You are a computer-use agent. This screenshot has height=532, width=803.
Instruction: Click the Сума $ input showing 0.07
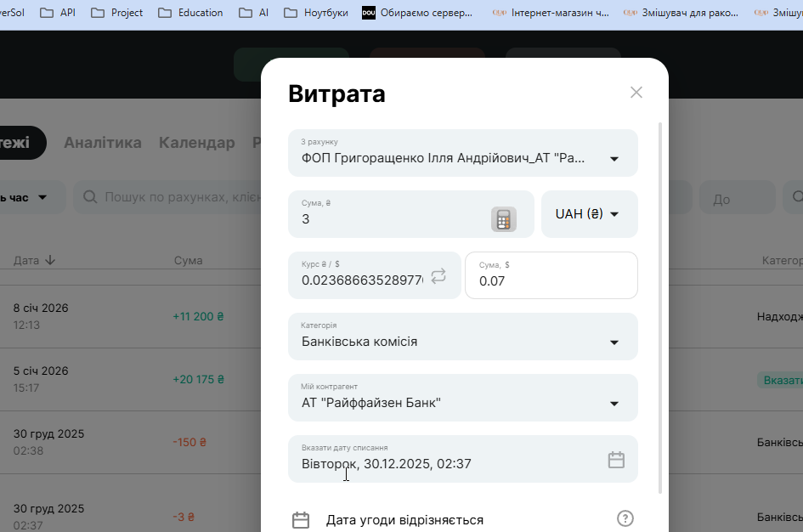pyautogui.click(x=551, y=275)
